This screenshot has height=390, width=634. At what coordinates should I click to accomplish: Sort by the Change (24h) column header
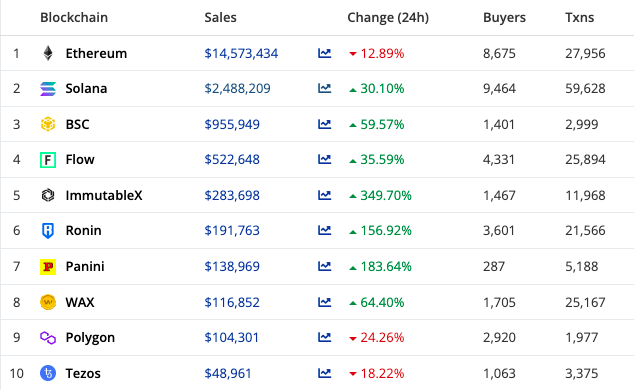tap(388, 17)
